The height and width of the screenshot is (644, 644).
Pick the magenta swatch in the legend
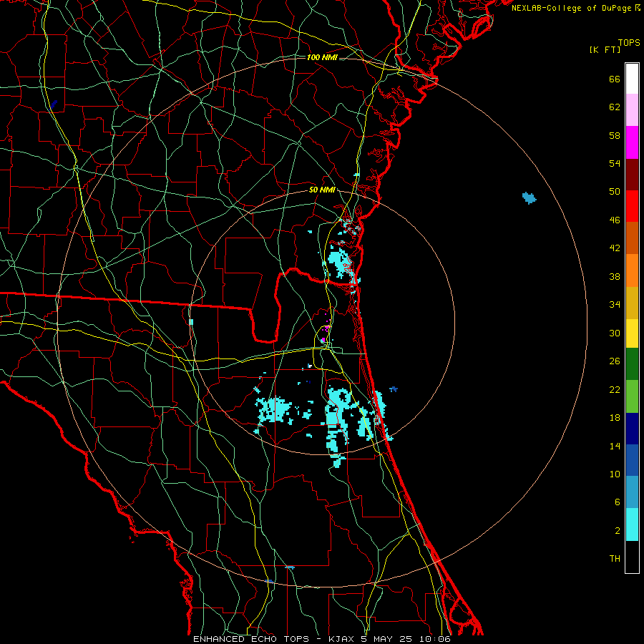click(x=632, y=142)
